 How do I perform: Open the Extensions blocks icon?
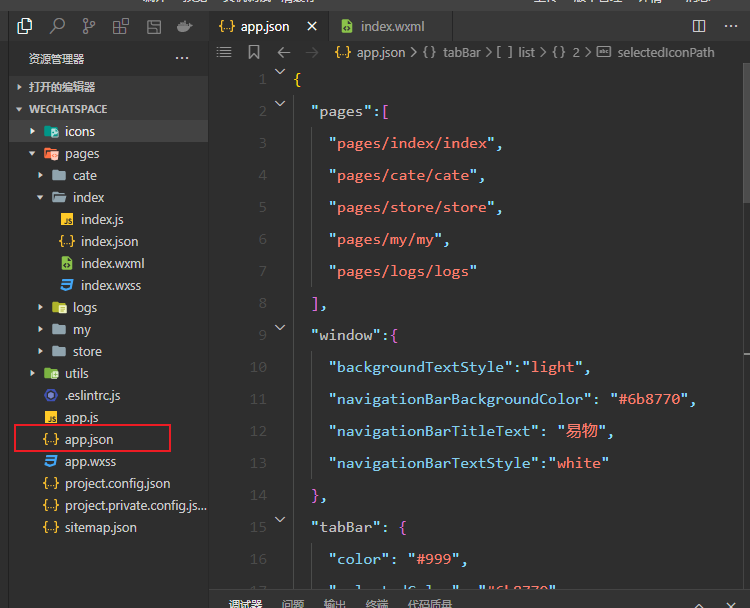click(121, 26)
